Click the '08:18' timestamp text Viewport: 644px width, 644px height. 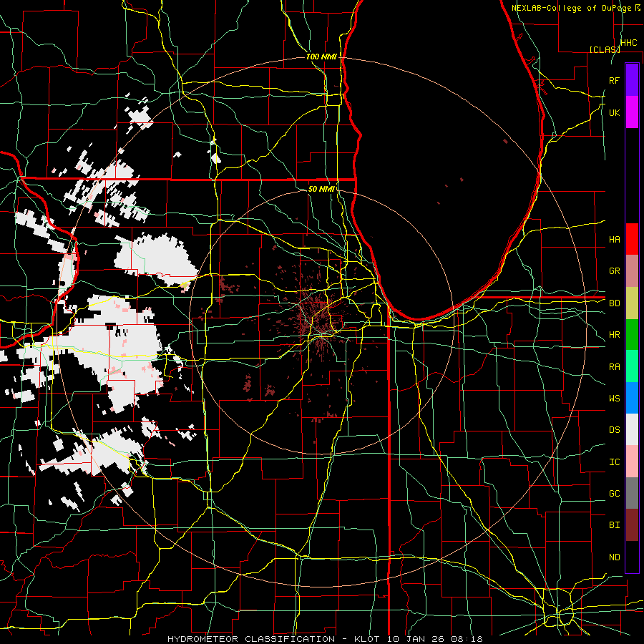click(x=466, y=639)
